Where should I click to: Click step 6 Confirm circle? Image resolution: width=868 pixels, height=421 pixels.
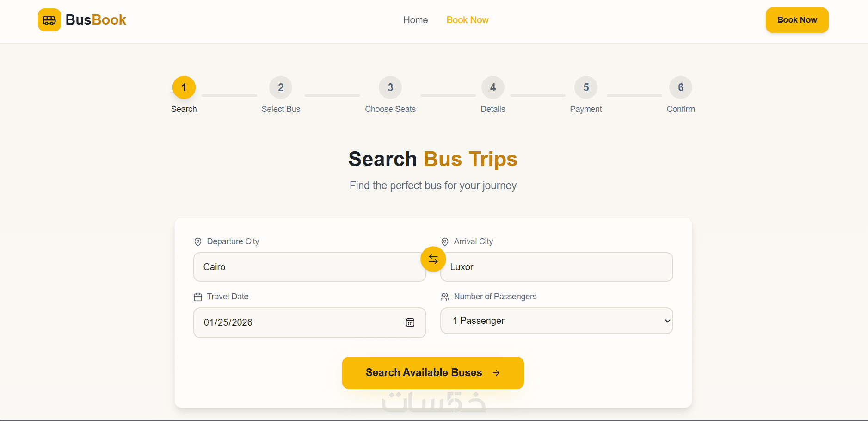tap(681, 87)
